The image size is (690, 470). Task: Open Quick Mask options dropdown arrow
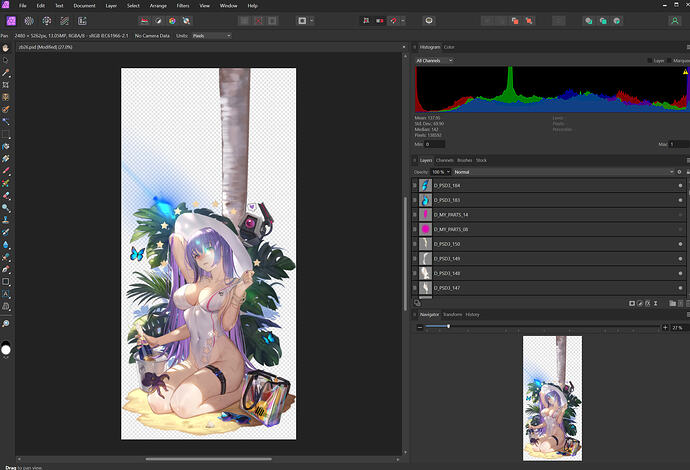pyautogui.click(x=312, y=21)
